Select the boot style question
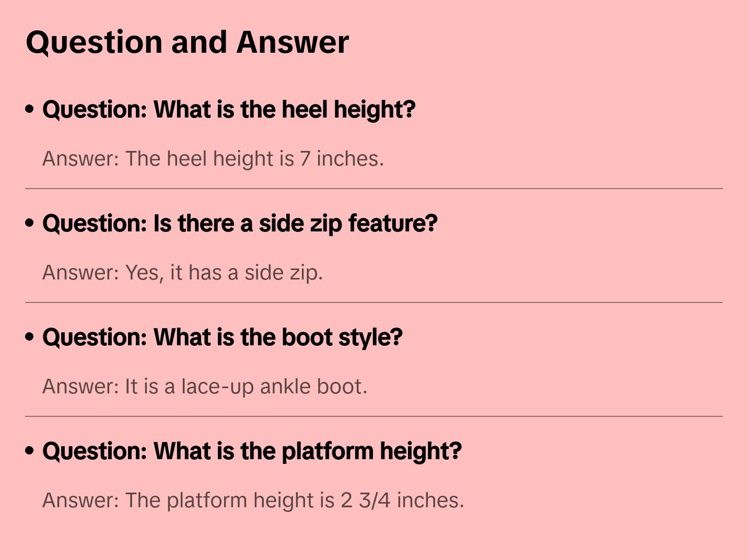748x560 pixels. (223, 337)
